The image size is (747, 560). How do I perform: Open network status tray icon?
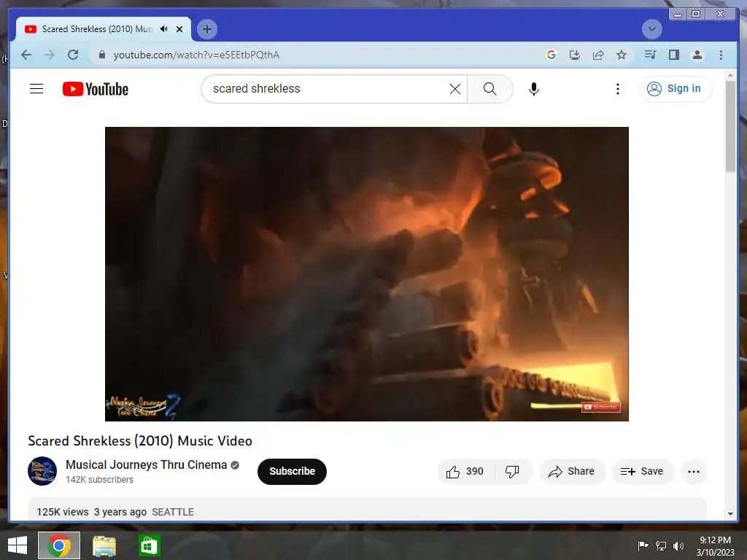coord(660,545)
